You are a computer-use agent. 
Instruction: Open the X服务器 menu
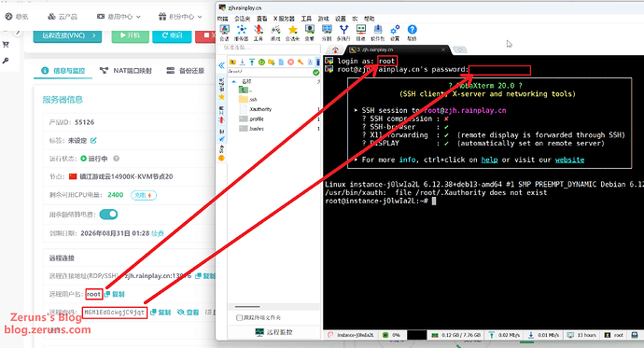tap(284, 19)
